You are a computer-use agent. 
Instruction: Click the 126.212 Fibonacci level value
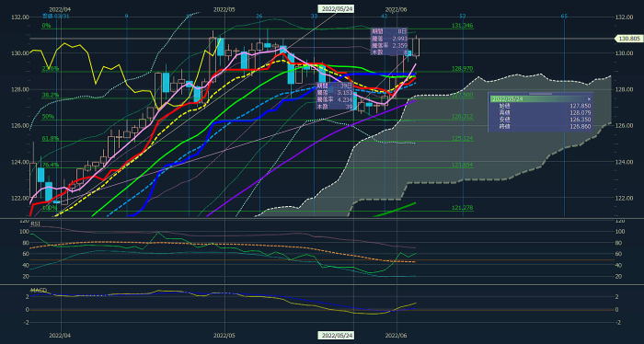pos(463,117)
